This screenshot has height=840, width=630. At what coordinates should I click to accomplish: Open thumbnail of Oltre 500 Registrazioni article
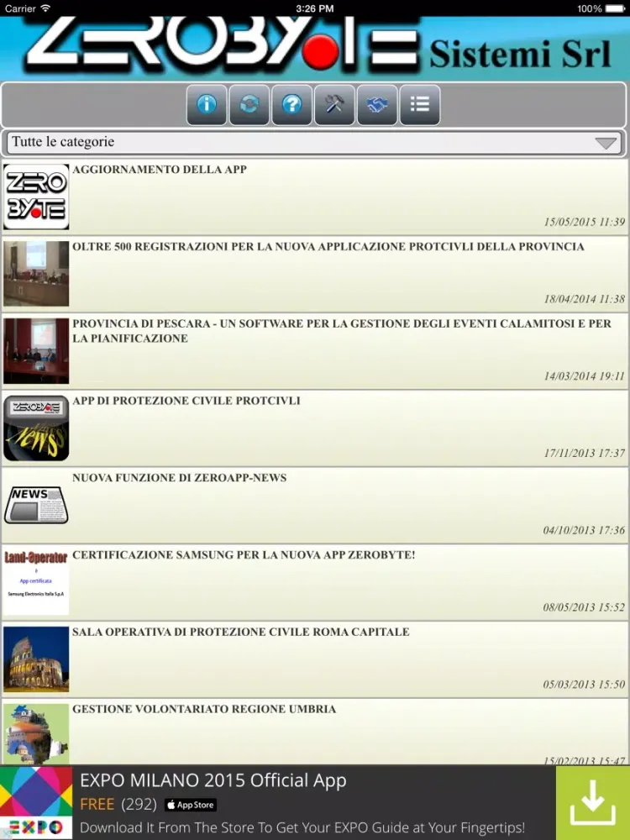36,274
